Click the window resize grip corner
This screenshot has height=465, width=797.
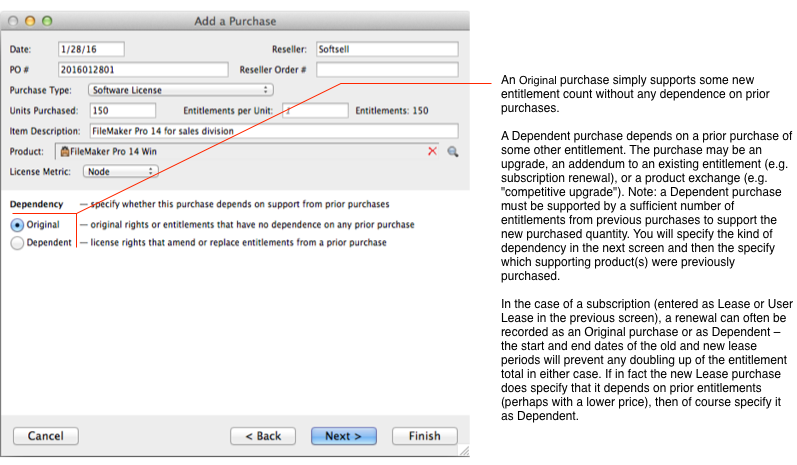(x=464, y=450)
